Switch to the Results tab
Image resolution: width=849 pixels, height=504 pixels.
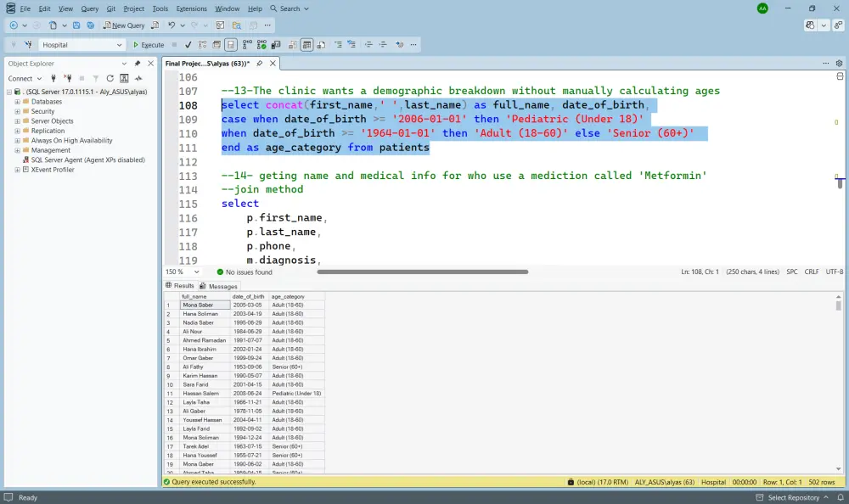point(180,285)
